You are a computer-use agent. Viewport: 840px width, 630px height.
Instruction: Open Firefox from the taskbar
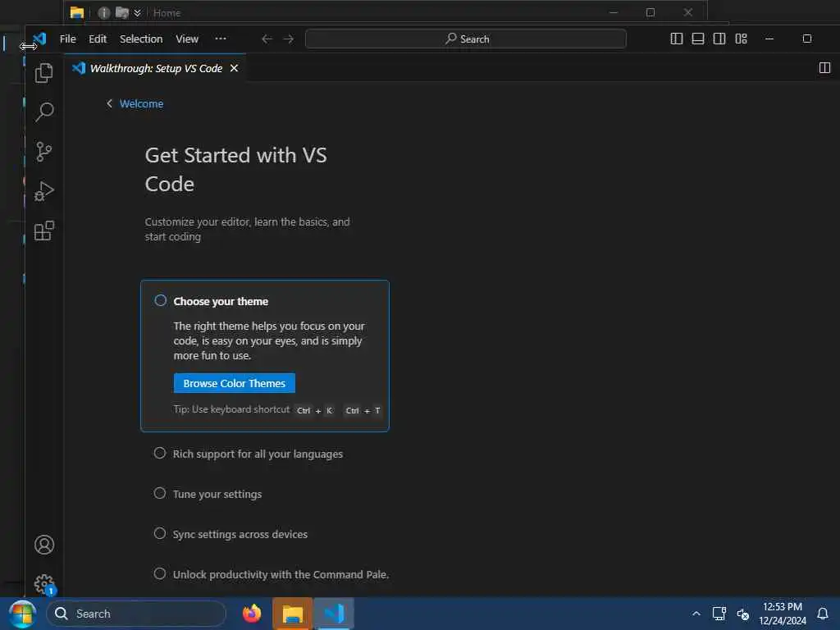click(252, 614)
